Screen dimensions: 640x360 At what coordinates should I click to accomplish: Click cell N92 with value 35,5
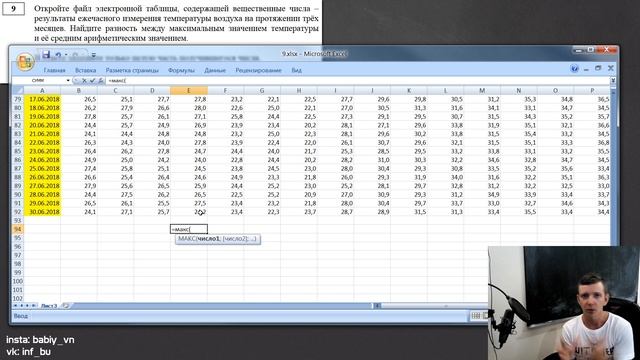pos(519,212)
